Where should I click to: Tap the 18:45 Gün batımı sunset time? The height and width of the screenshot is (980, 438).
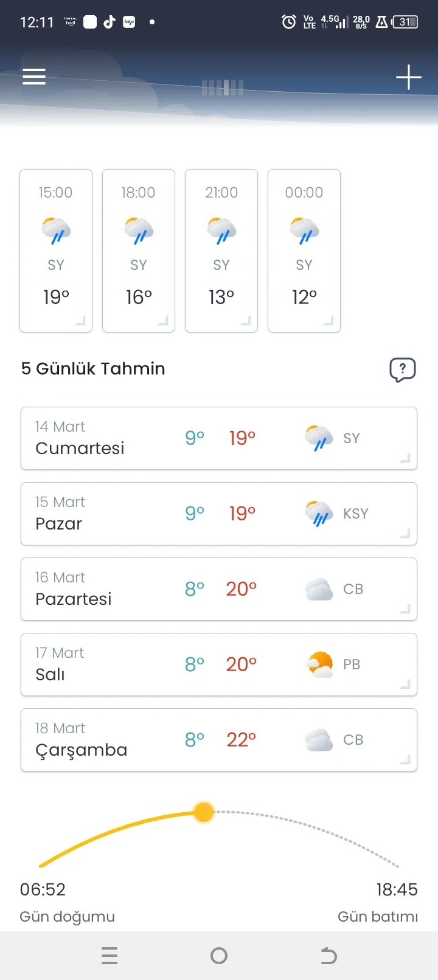click(x=397, y=890)
